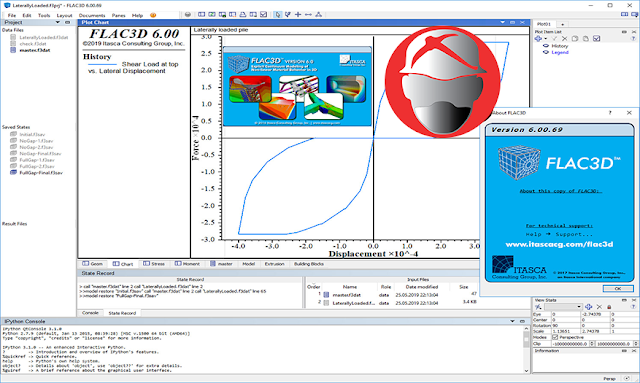This screenshot has width=640, height=383.
Task: Toggle the Perspective checkbox in View State
Action: coord(555,338)
